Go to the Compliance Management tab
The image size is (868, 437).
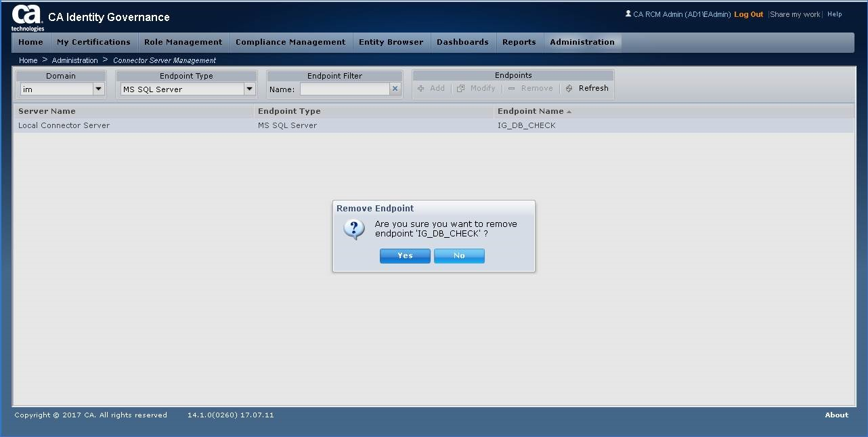click(x=291, y=42)
